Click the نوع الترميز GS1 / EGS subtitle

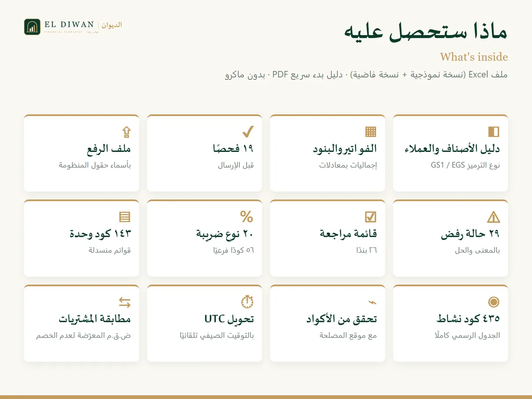pyautogui.click(x=465, y=165)
